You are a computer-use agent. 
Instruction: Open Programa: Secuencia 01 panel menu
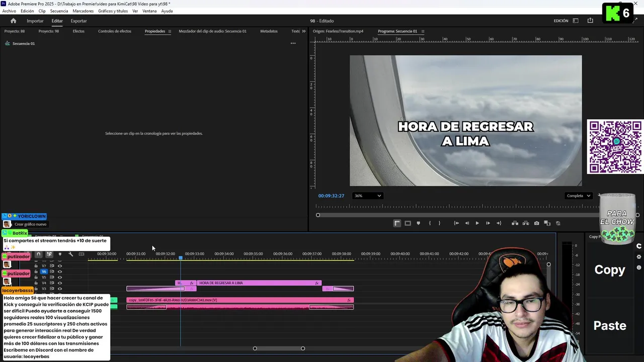coord(423,31)
